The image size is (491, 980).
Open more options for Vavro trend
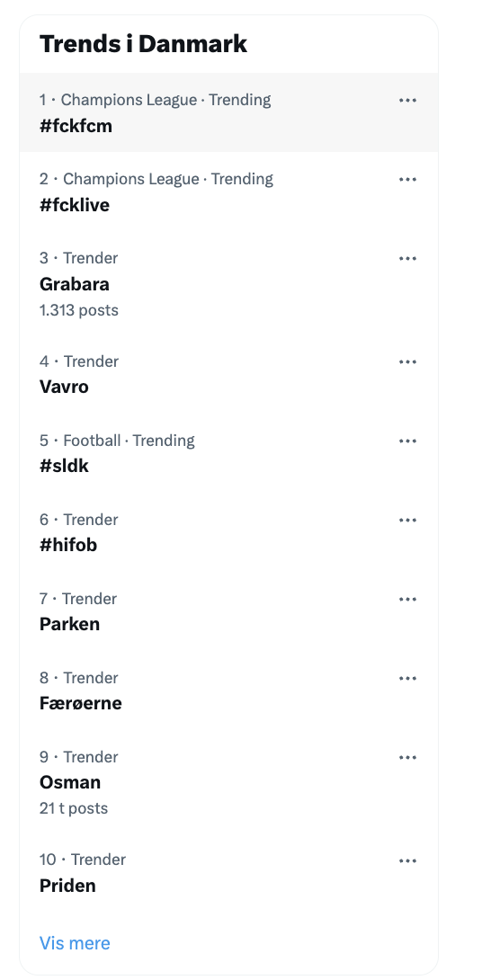pos(407,361)
